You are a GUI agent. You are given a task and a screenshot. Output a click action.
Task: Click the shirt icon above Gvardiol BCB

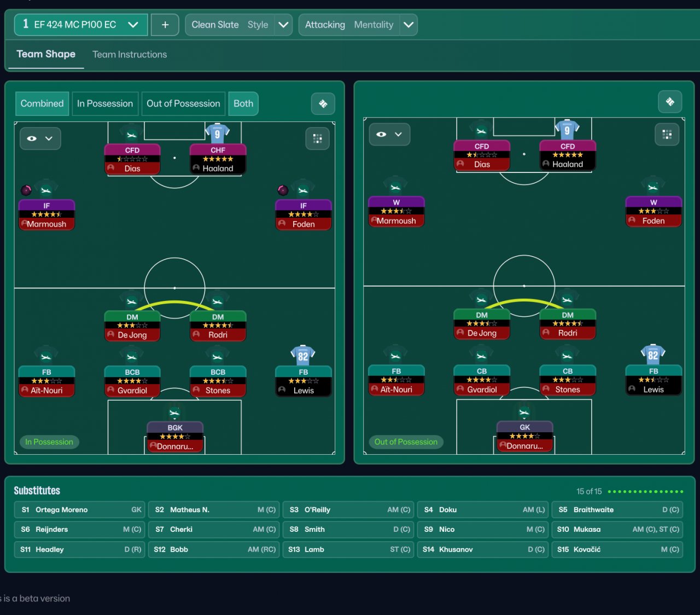132,356
